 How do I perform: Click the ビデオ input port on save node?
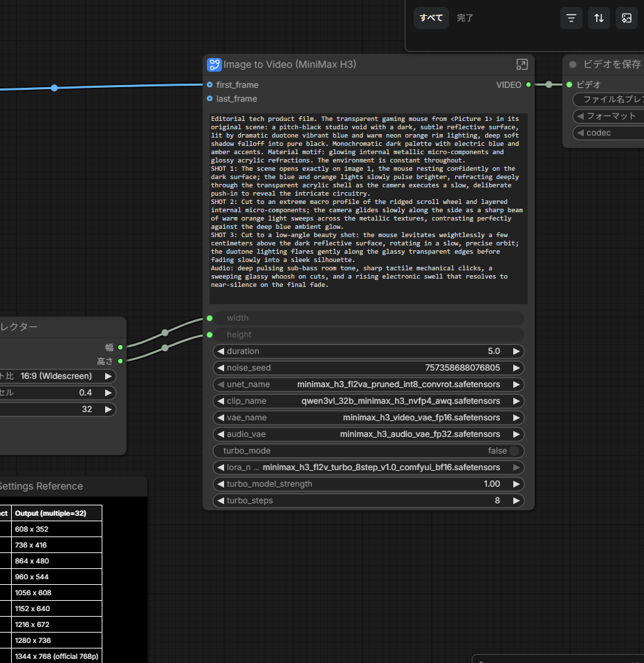[569, 85]
